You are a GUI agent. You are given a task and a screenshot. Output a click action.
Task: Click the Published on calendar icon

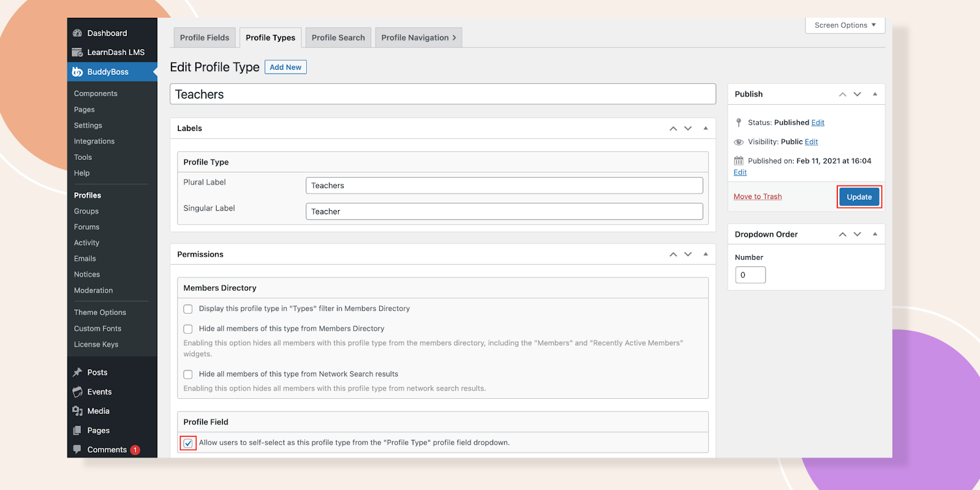(x=739, y=160)
